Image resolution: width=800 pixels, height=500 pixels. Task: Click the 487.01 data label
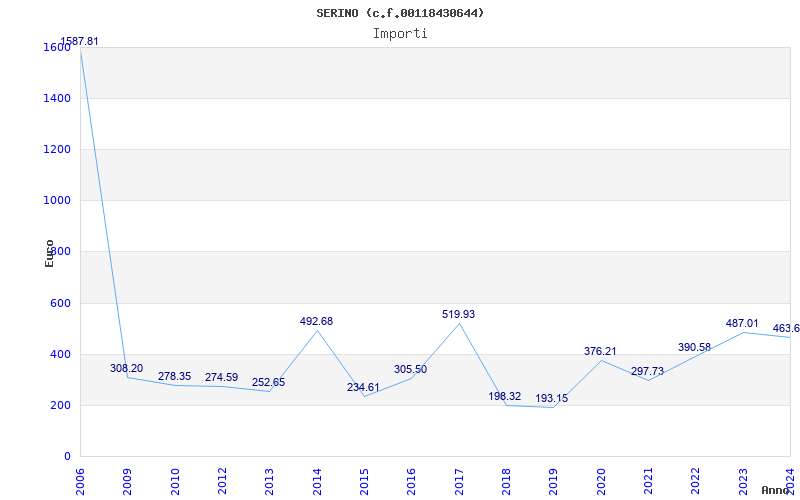pos(742,323)
